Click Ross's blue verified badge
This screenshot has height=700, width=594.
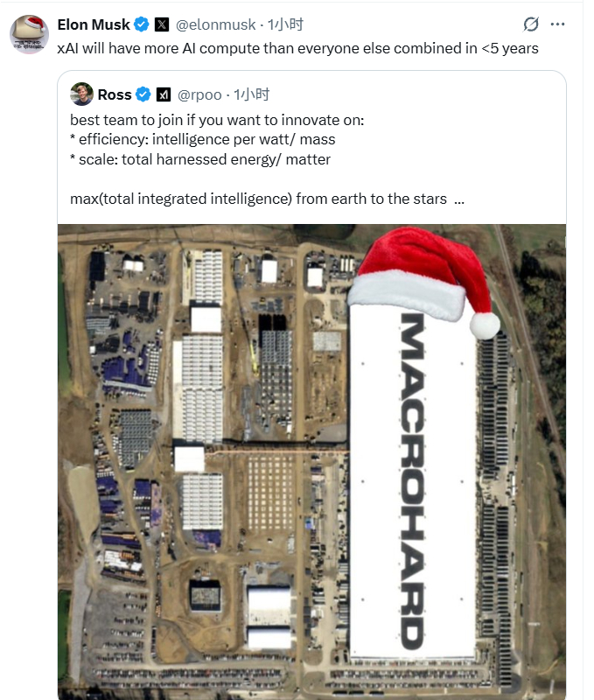tap(143, 94)
